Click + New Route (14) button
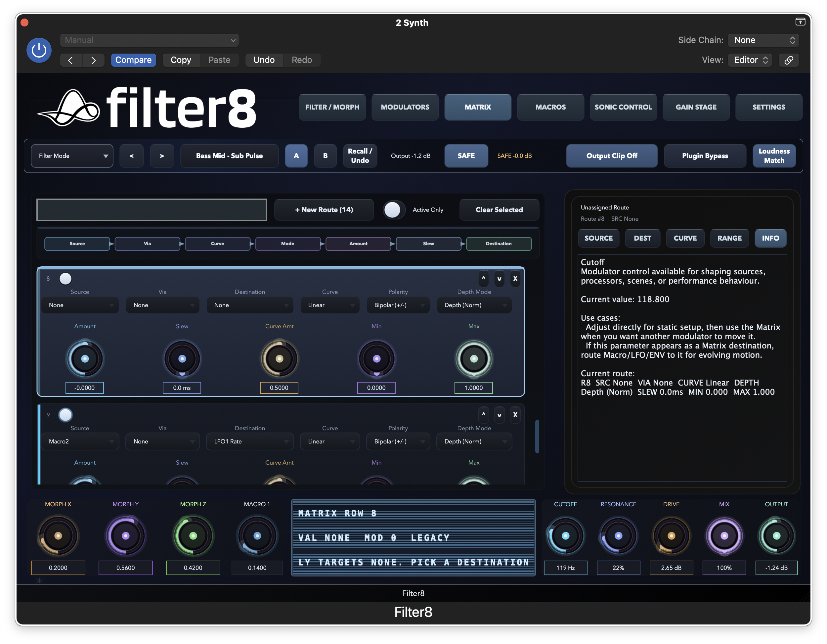The width and height of the screenshot is (827, 644). (x=324, y=210)
